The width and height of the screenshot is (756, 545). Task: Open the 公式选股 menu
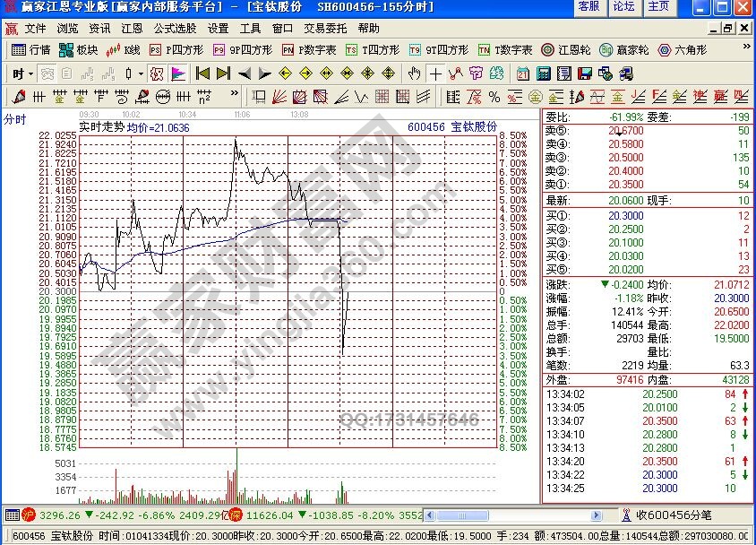coord(175,29)
